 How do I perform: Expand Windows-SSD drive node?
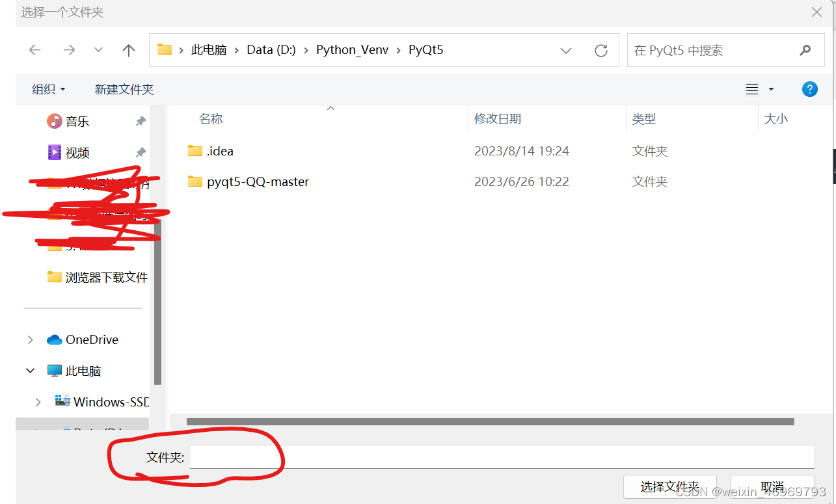tap(38, 402)
